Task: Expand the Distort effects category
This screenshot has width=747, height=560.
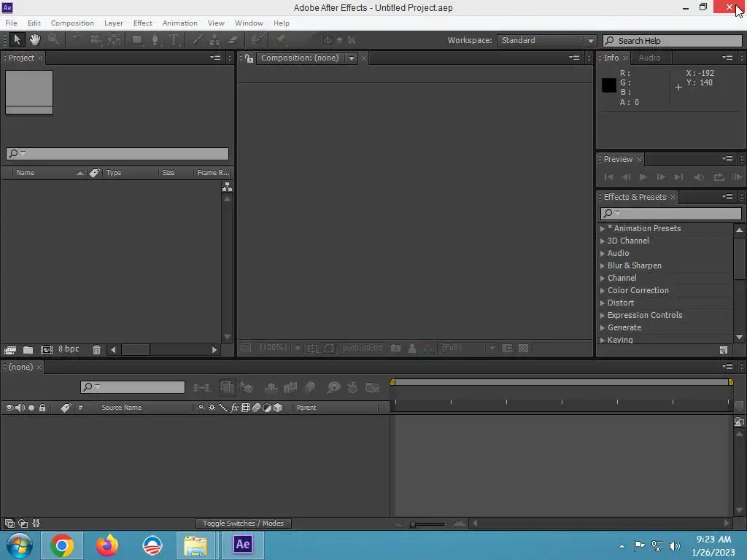Action: click(x=602, y=303)
